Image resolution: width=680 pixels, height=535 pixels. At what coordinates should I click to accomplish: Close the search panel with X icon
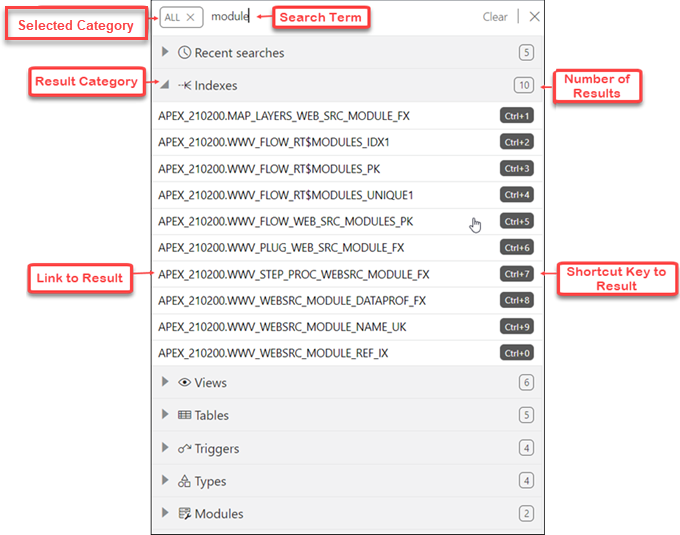[x=534, y=17]
